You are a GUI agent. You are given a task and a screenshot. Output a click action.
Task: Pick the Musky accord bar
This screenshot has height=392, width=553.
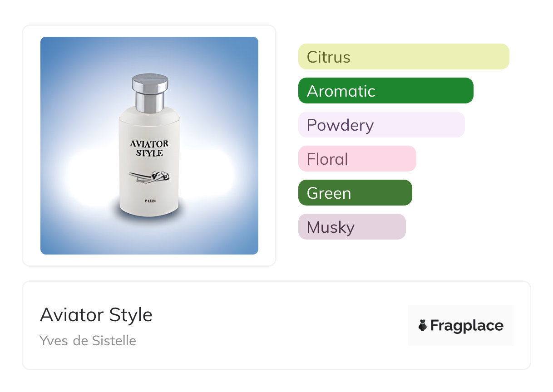point(351,227)
